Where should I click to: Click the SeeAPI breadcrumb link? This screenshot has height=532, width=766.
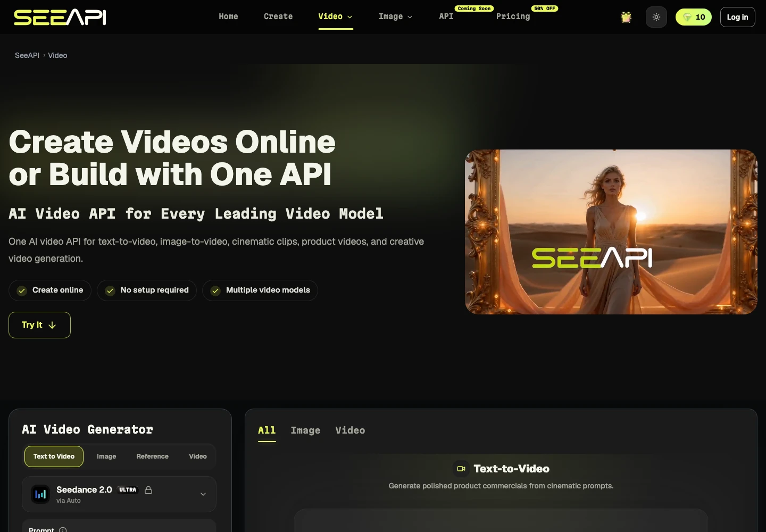[27, 55]
